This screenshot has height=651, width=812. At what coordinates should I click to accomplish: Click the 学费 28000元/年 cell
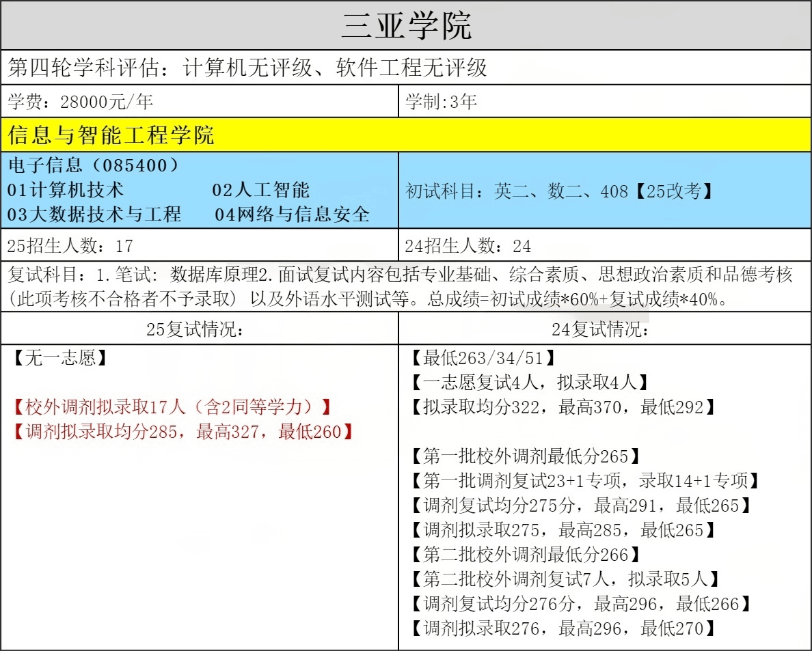click(81, 103)
